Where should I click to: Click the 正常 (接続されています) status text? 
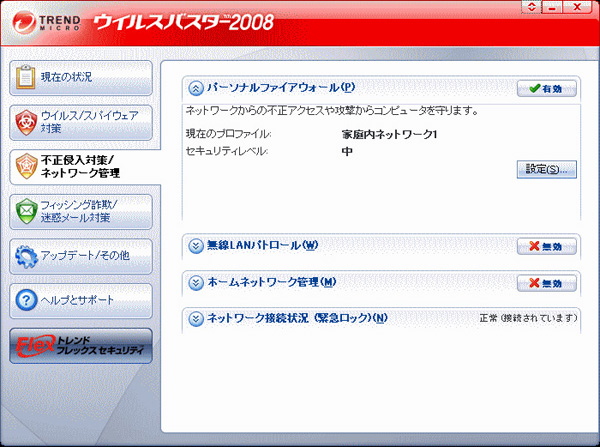pyautogui.click(x=528, y=318)
